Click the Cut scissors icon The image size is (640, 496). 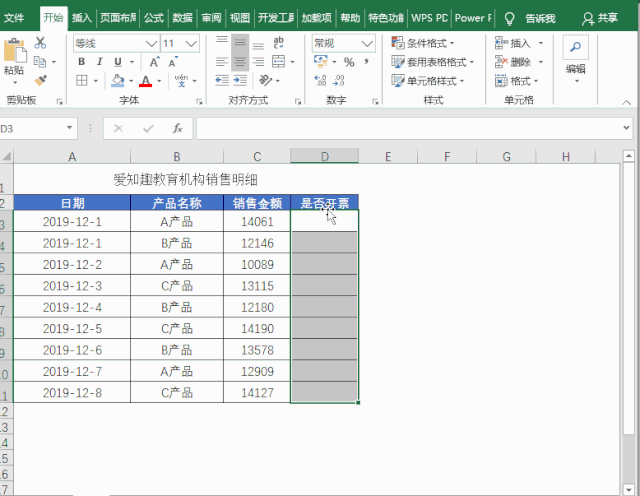point(40,42)
